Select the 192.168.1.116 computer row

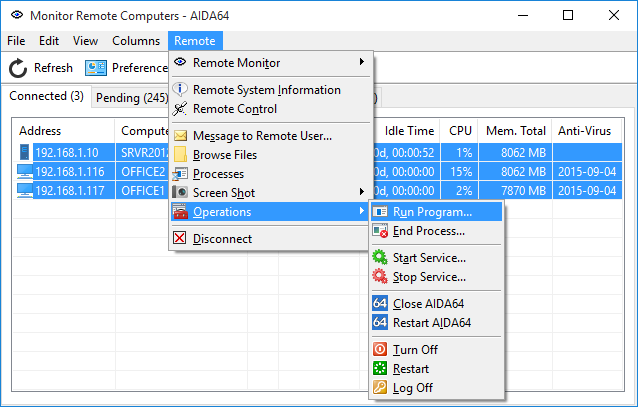coord(66,171)
